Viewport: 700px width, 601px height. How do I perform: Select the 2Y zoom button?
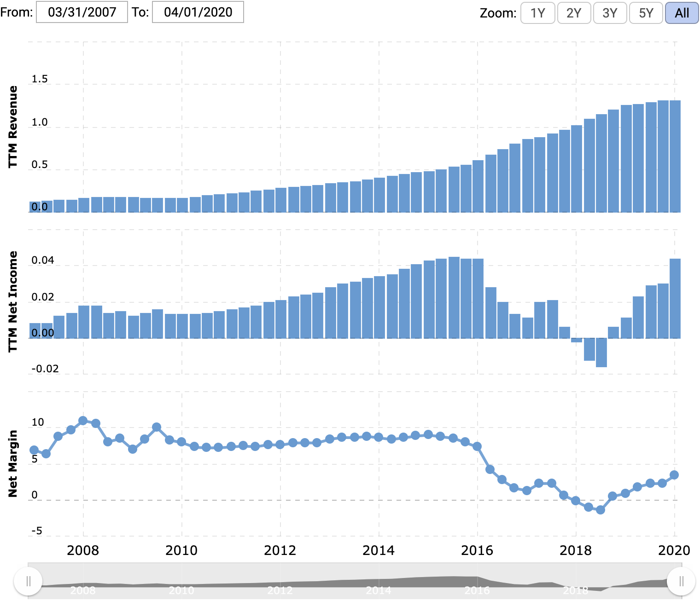(574, 13)
